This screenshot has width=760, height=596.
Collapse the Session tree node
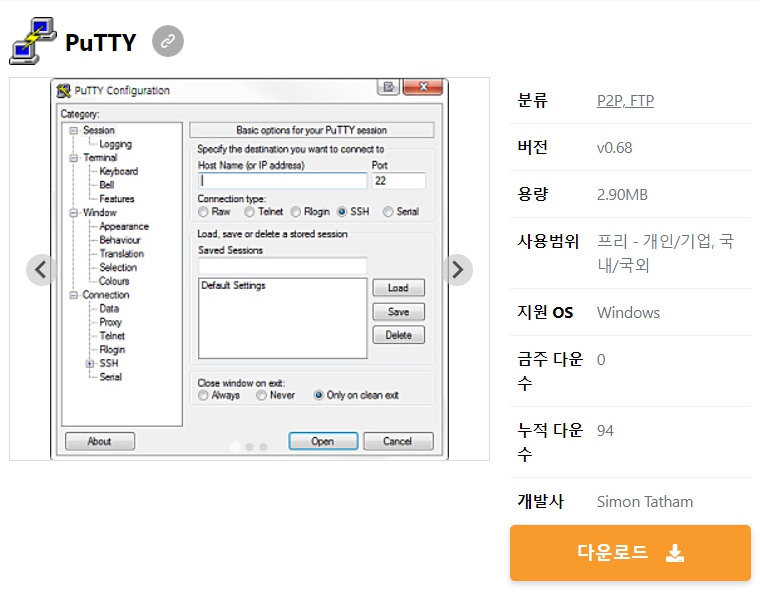[x=73, y=130]
